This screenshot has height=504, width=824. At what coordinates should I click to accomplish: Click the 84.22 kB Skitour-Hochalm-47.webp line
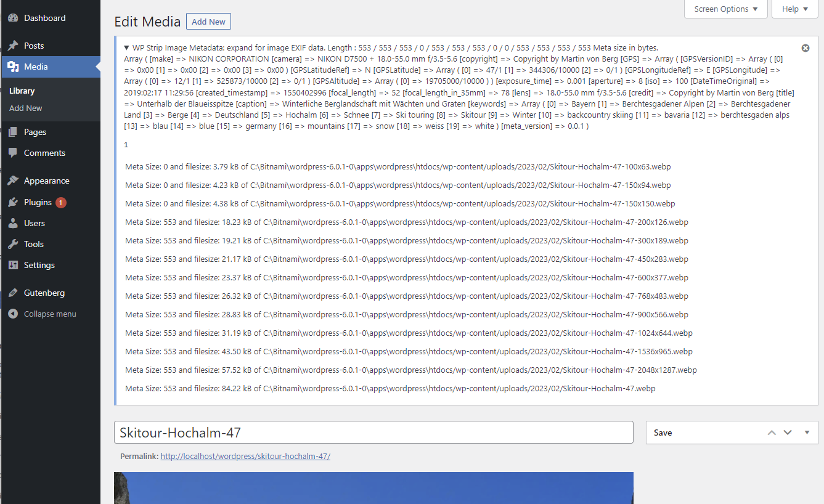[x=390, y=388]
